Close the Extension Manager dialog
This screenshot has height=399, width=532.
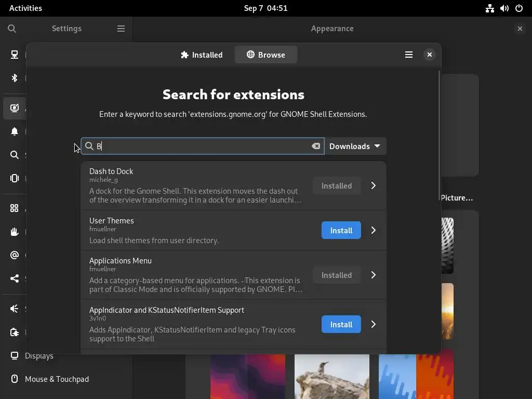tap(430, 55)
